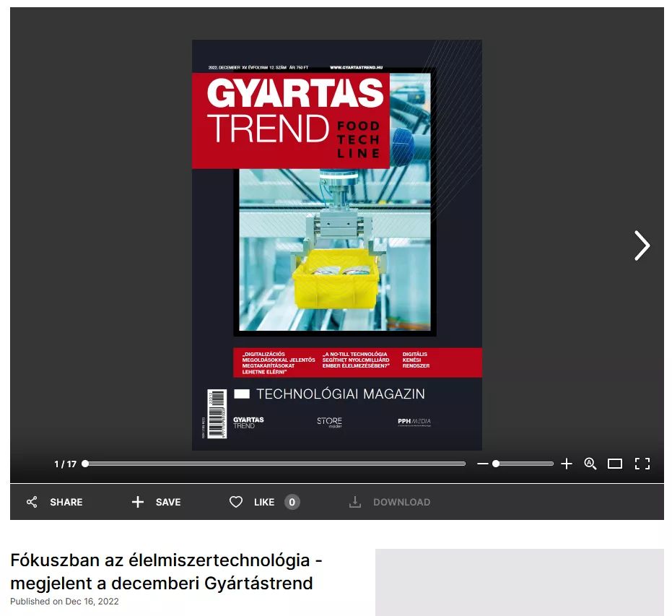Click the publication title Fókuszban az élelmiszertechnológia

click(x=166, y=571)
